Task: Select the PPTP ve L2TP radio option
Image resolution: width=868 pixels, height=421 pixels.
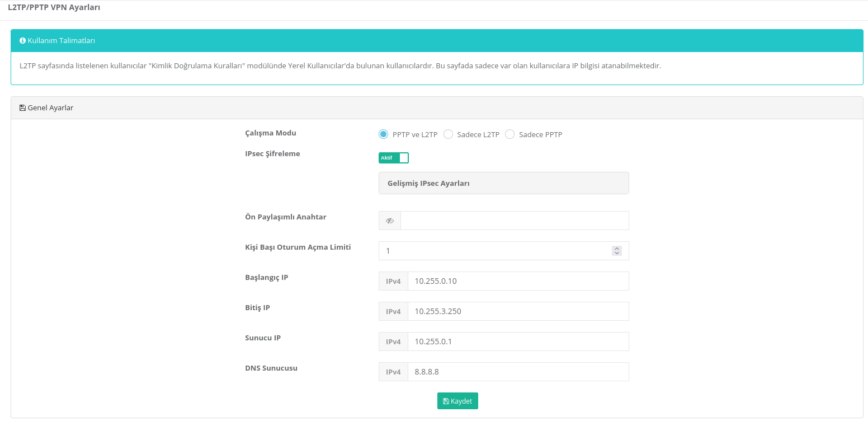Action: tap(383, 134)
